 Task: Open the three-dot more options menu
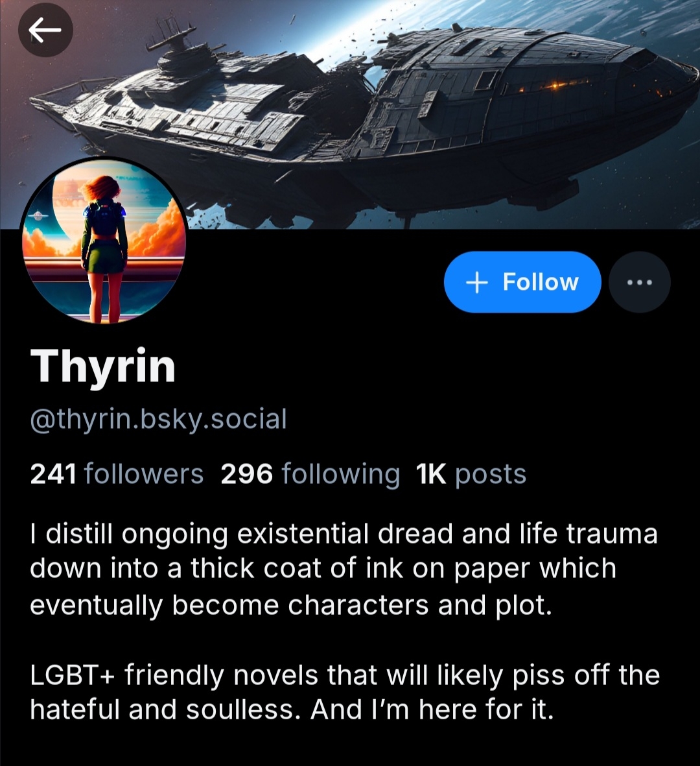640,282
